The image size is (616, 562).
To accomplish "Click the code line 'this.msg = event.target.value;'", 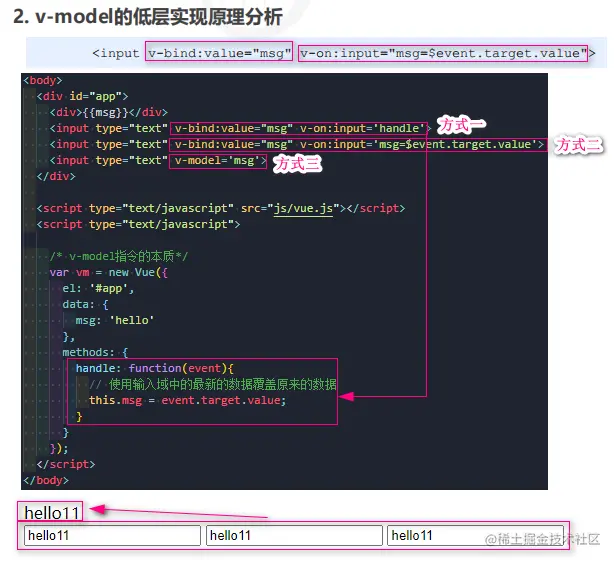I will pos(187,400).
